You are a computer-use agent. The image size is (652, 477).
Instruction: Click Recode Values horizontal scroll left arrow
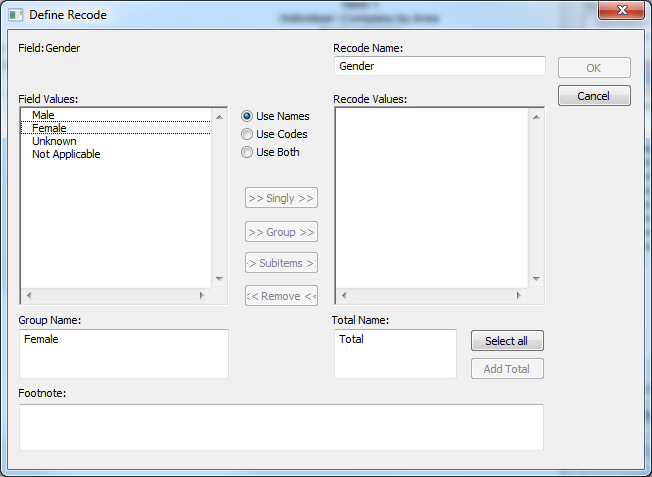[343, 296]
